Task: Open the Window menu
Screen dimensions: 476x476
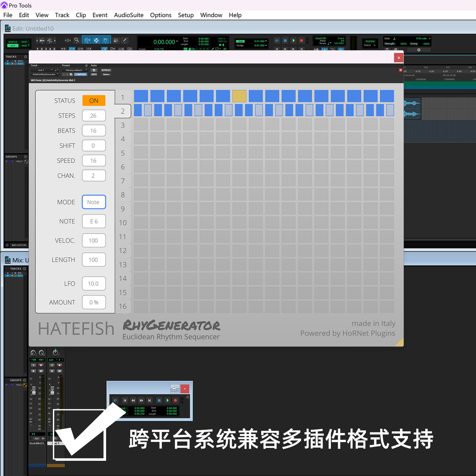Action: pyautogui.click(x=211, y=15)
